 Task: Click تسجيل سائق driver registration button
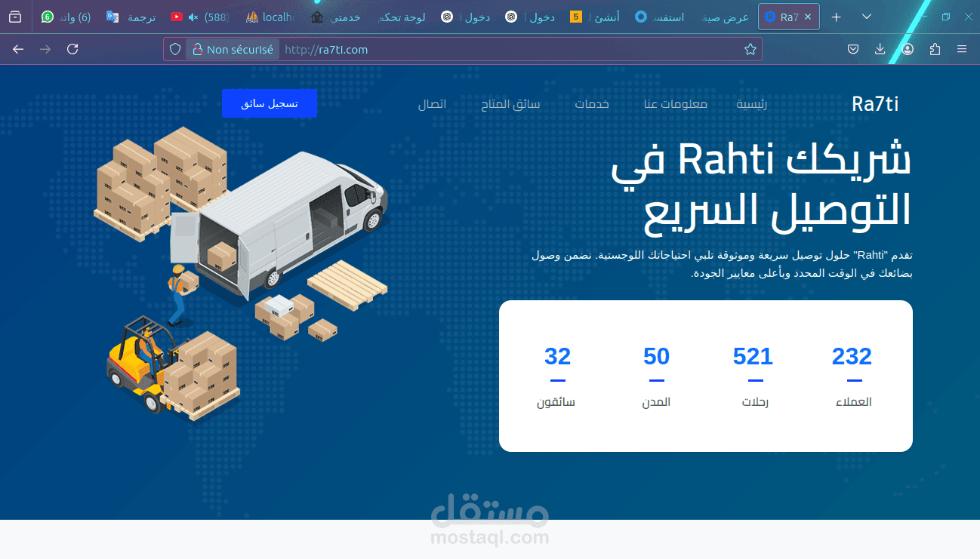pyautogui.click(x=270, y=103)
